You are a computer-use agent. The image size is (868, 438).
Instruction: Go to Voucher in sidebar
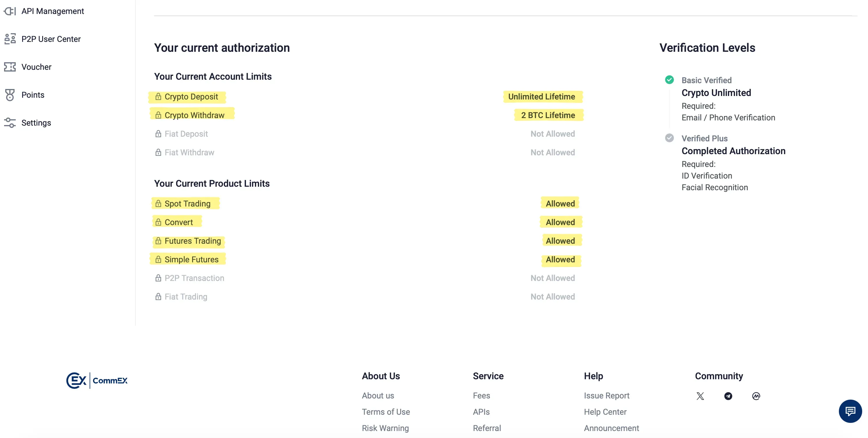coord(36,67)
